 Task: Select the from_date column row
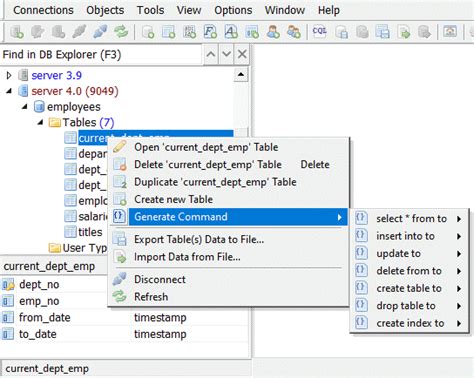point(124,318)
